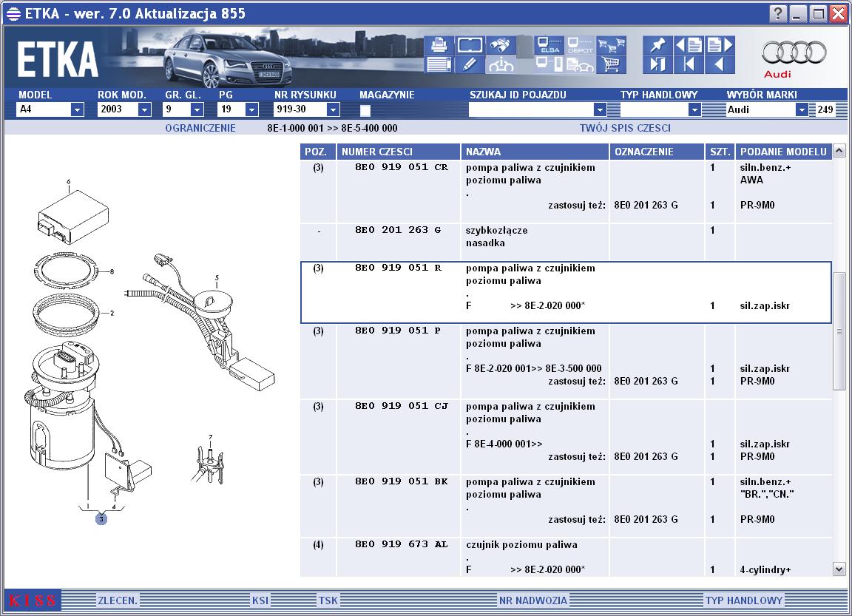The image size is (852, 616).
Task: Go to previous page icon with left arrow
Action: click(x=689, y=45)
